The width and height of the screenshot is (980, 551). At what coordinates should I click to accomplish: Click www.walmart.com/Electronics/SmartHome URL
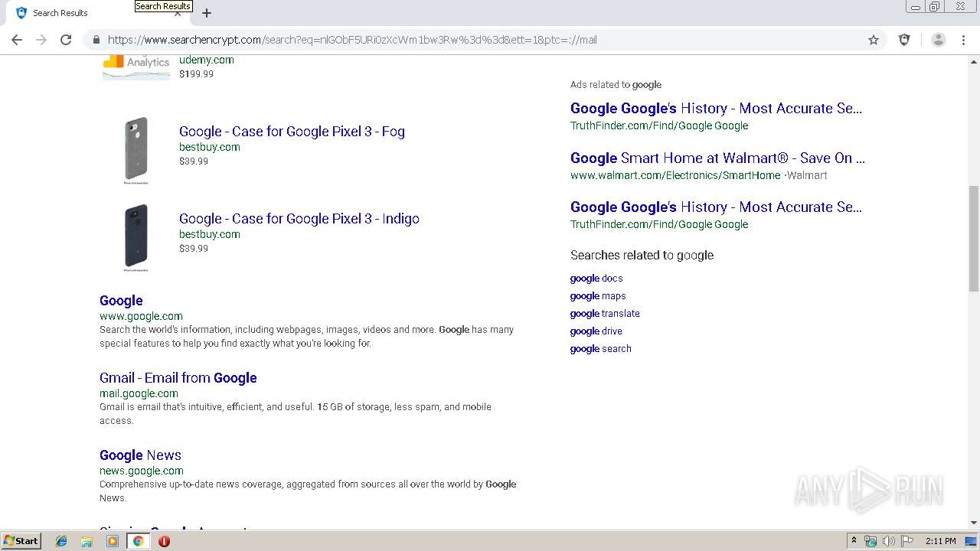(675, 175)
